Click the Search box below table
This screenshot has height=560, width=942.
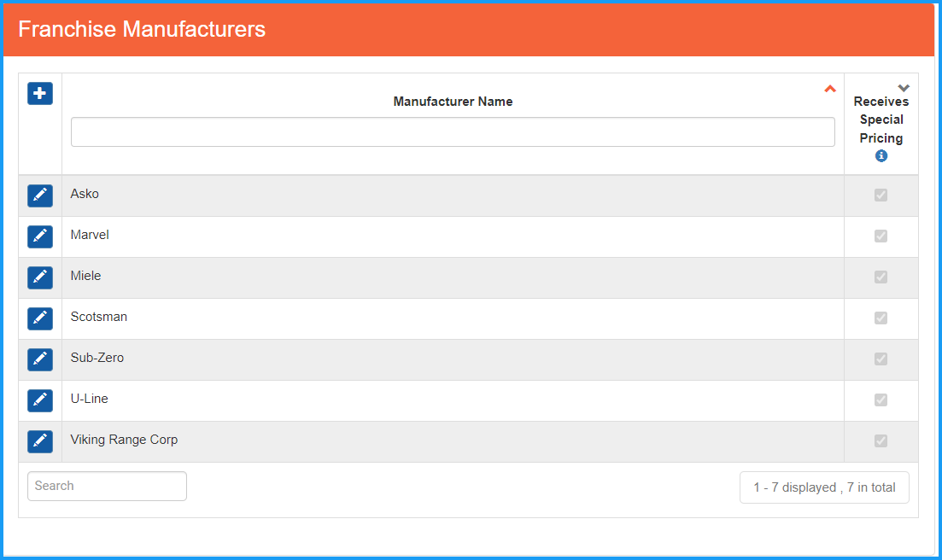(107, 486)
